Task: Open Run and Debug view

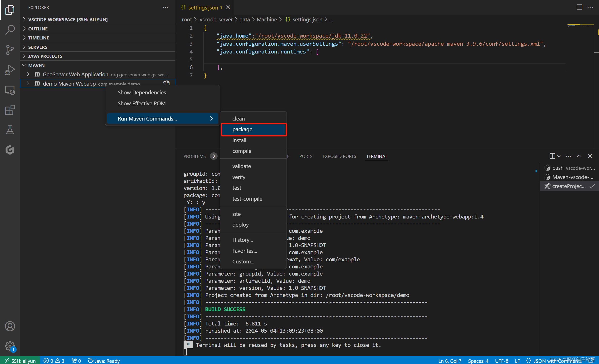Action: [x=10, y=70]
